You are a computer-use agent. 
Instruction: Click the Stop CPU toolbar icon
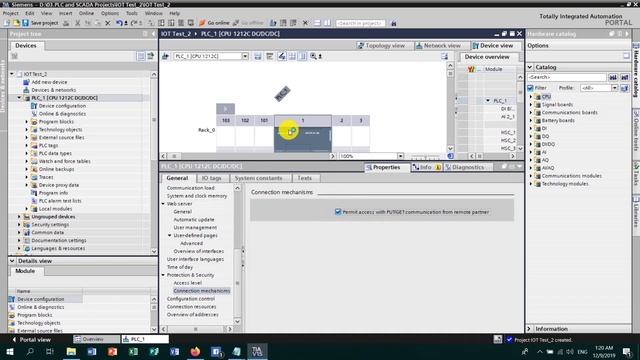pyautogui.click(x=293, y=23)
